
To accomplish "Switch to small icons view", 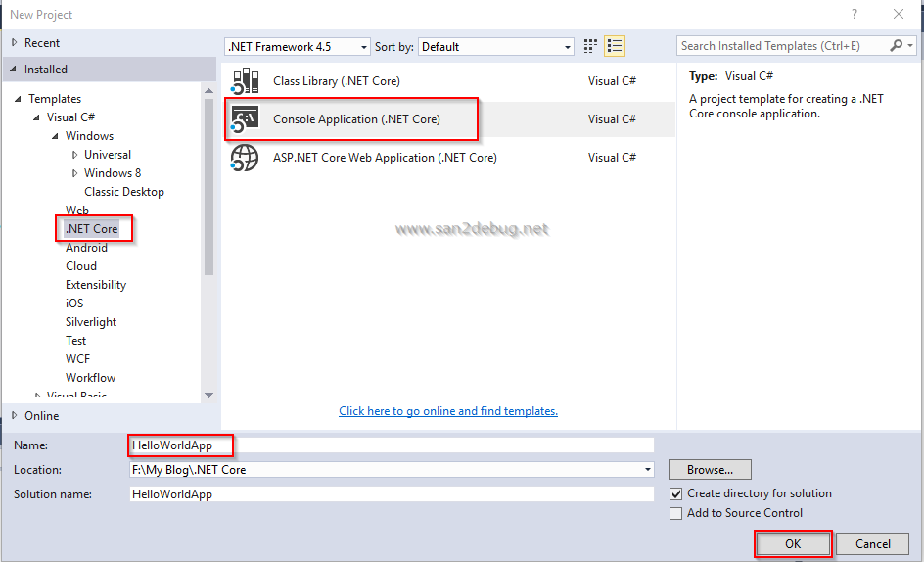I will (x=590, y=46).
